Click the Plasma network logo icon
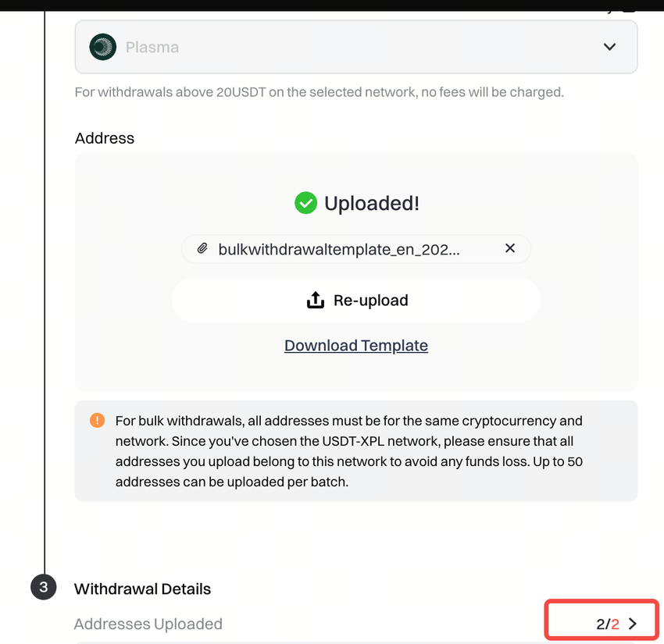The height and width of the screenshot is (644, 664). pyautogui.click(x=102, y=47)
